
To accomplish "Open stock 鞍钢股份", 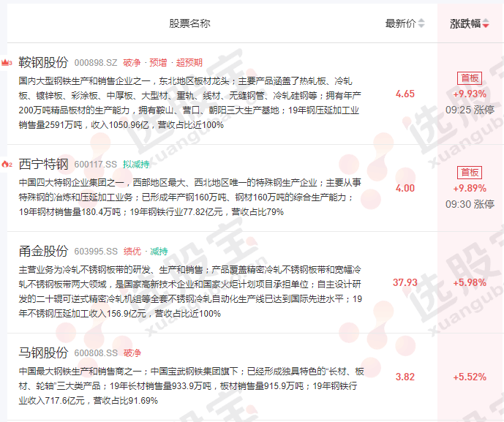I will pos(43,62).
